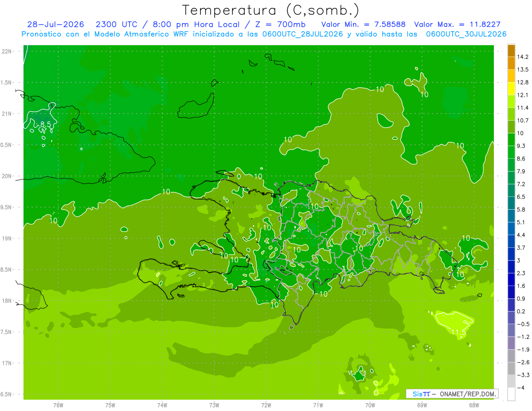Viewport: 532px width, 411px height.
Task: Click the "22N" latitude axis label
Action: pyautogui.click(x=7, y=51)
